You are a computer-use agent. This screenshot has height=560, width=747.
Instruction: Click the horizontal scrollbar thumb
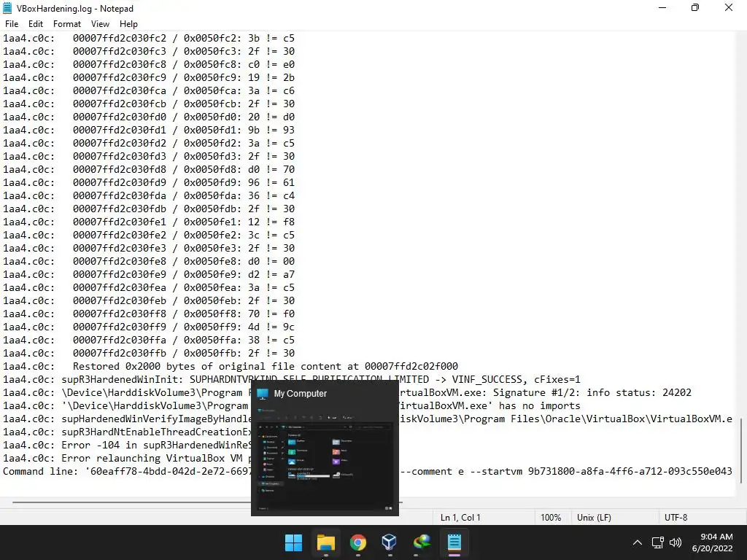point(207,502)
